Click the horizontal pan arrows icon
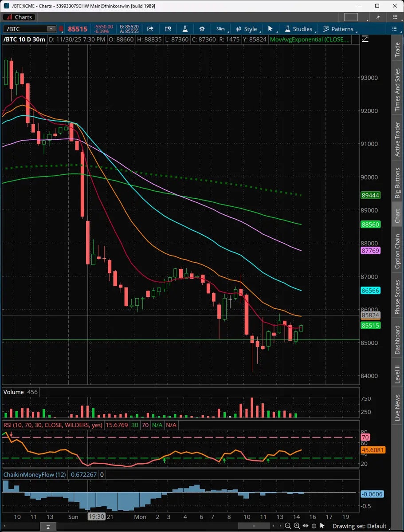 point(306,526)
